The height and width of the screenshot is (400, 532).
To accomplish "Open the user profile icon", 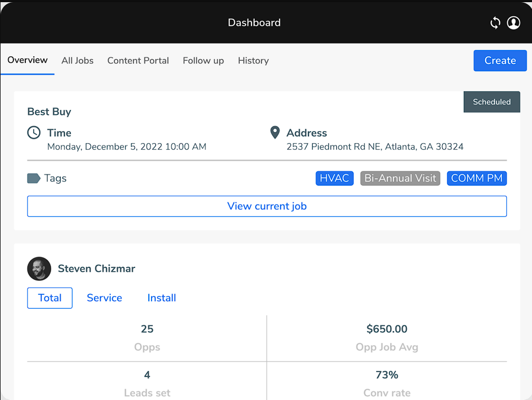I will tap(513, 23).
